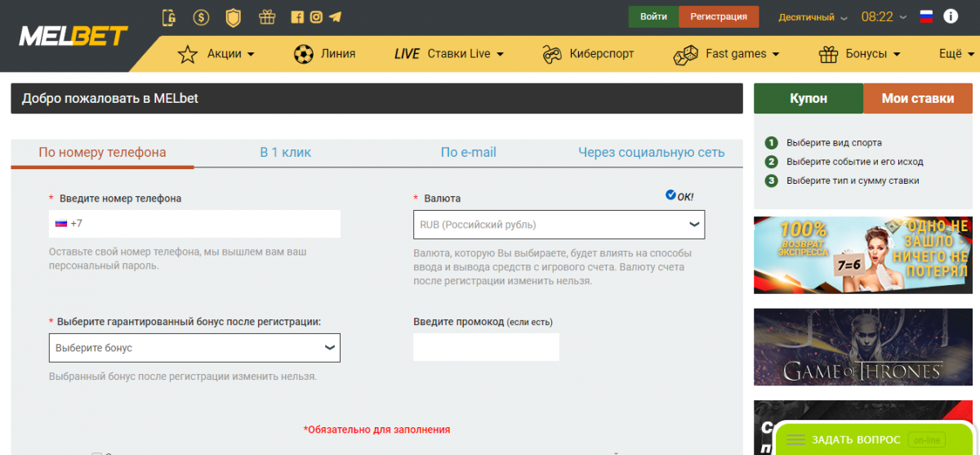
Task: Open the 08:22 time zone dropdown
Action: tap(884, 16)
